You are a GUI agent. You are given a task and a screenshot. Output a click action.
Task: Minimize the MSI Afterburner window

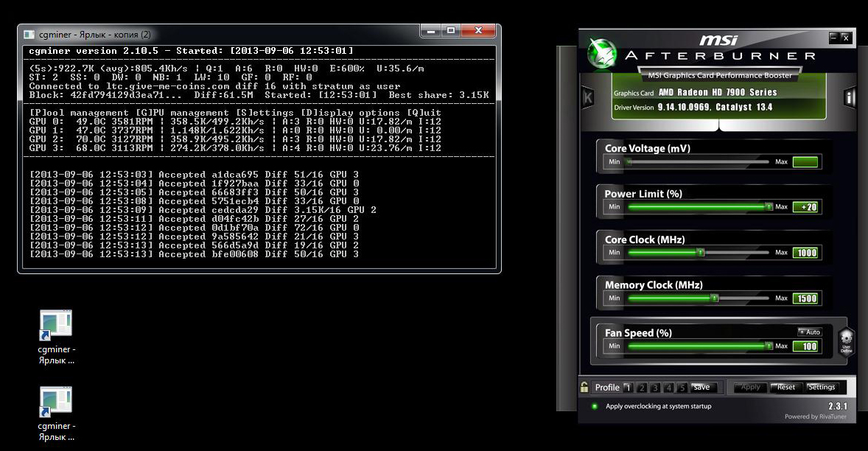tap(833, 38)
